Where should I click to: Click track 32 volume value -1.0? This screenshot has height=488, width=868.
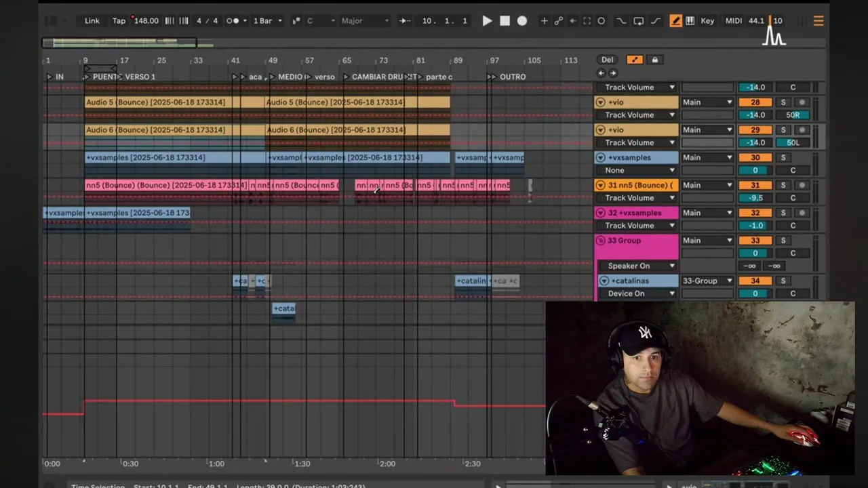(x=755, y=226)
